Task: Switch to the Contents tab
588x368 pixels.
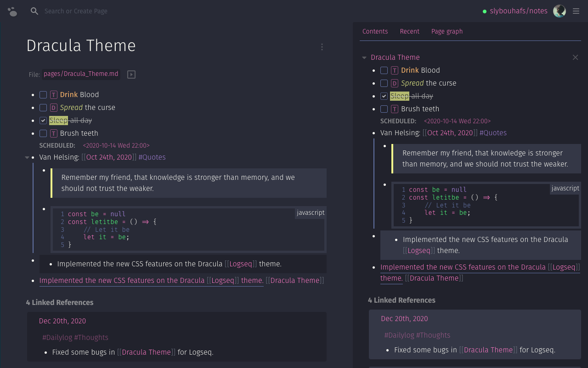Action: [x=375, y=31]
